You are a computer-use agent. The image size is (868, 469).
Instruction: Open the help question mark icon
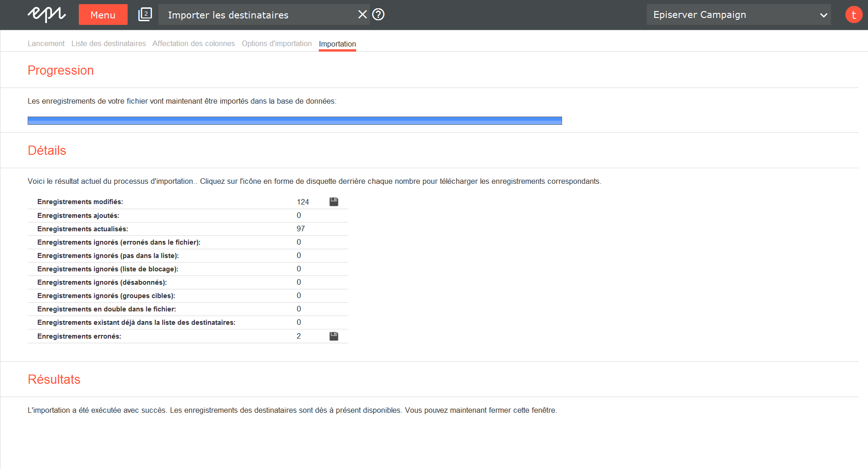click(378, 14)
